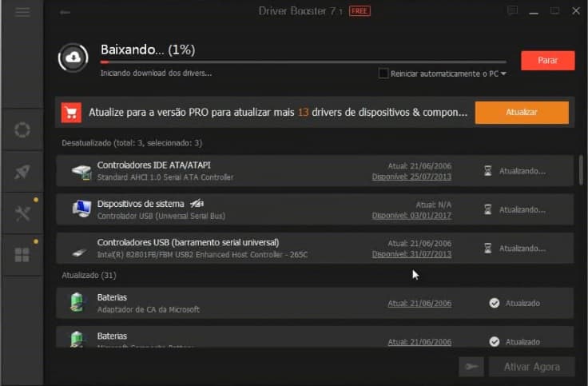
Task: Click the FREE badge in the title
Action: tap(360, 11)
